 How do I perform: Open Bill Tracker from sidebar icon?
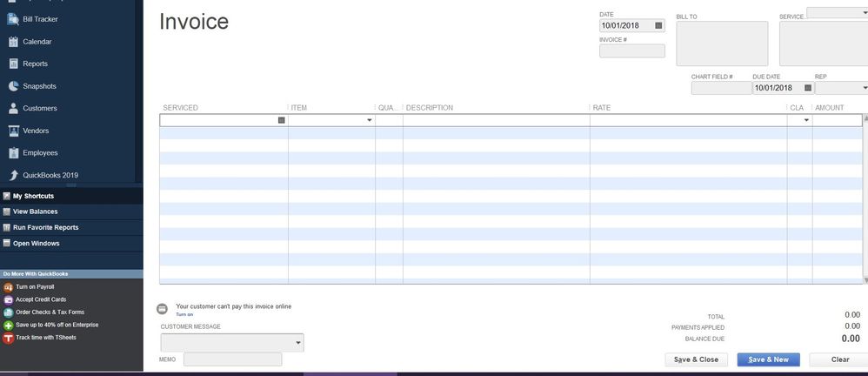point(13,19)
